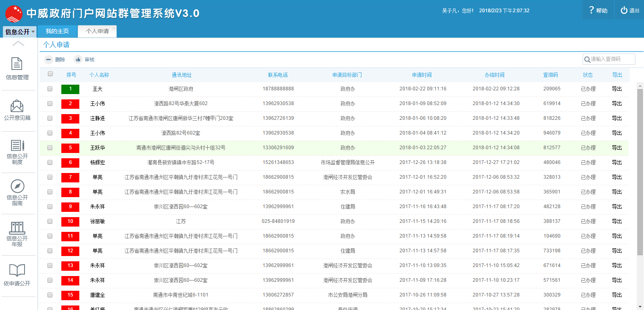Click the 帮助 help question mark icon

(591, 10)
